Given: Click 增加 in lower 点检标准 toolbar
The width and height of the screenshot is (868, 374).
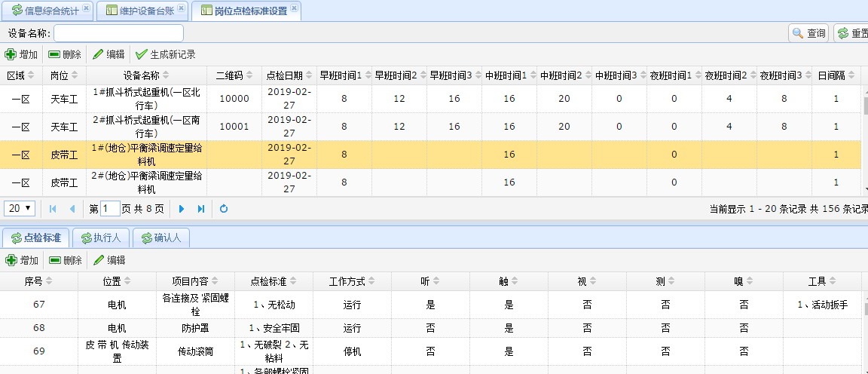Looking at the screenshot, I should click(22, 260).
